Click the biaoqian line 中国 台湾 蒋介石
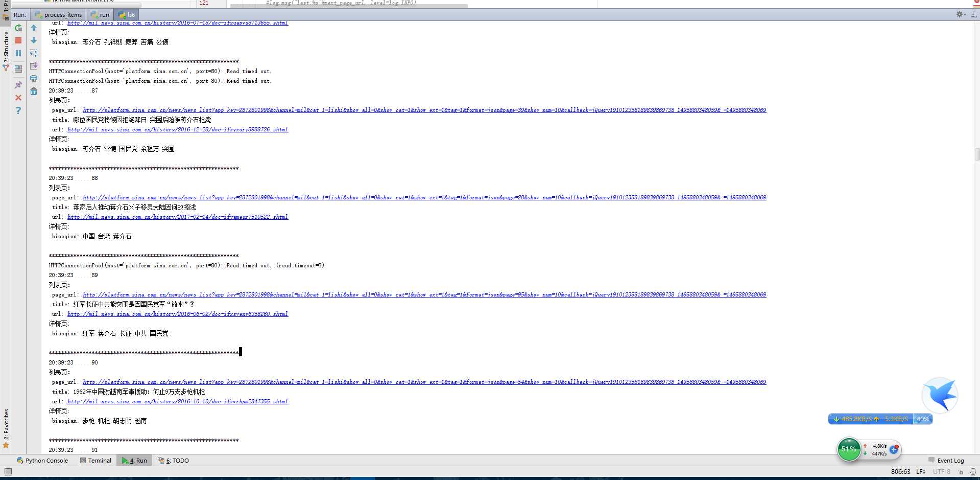Image resolution: width=980 pixels, height=480 pixels. click(92, 236)
